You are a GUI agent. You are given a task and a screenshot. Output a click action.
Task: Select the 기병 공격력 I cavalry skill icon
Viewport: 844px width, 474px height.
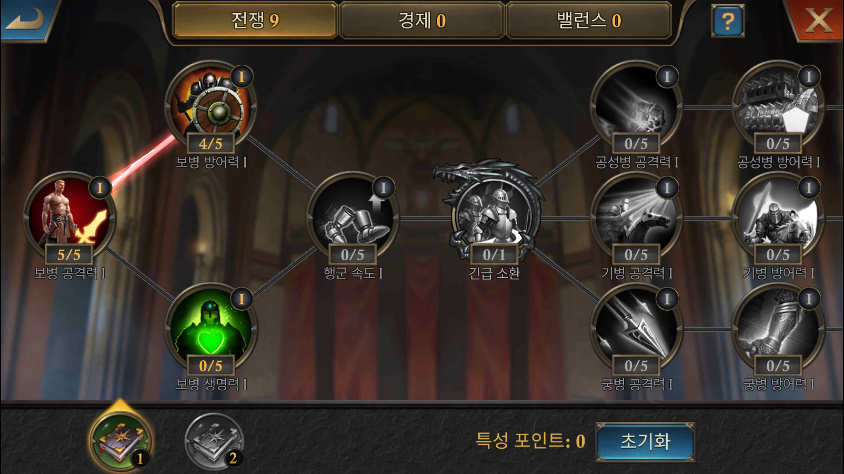(x=636, y=217)
